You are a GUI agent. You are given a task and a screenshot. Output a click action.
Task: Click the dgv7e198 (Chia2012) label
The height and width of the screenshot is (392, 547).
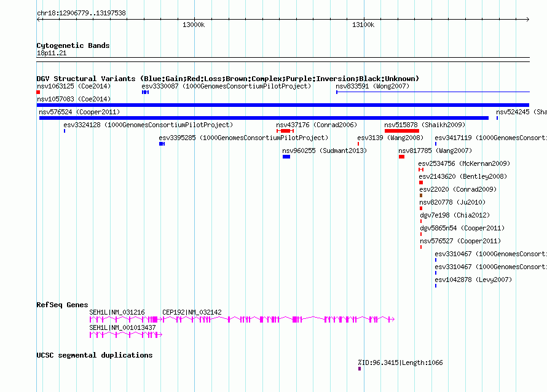click(x=455, y=215)
